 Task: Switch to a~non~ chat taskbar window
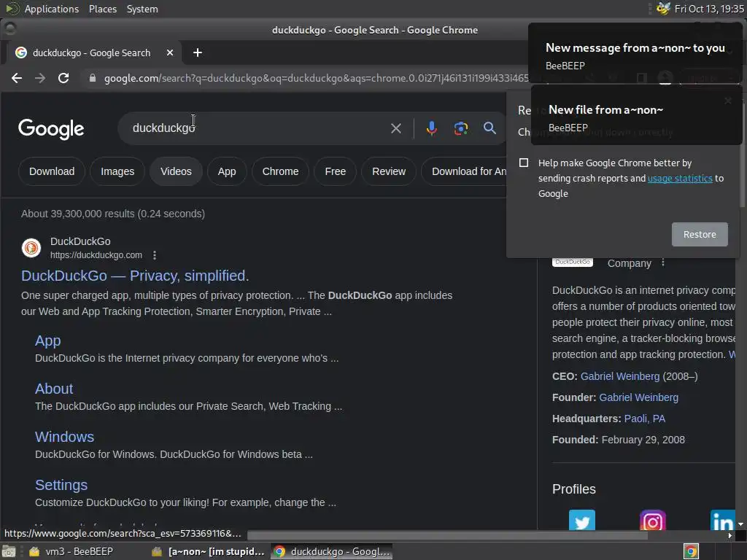click(x=208, y=551)
